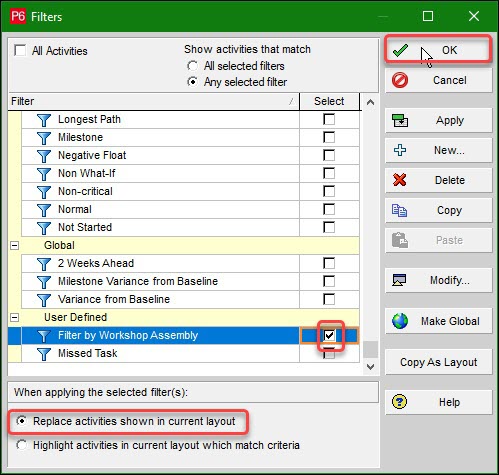Click the funnel icon beside 2 Weeks Ahead

point(44,264)
